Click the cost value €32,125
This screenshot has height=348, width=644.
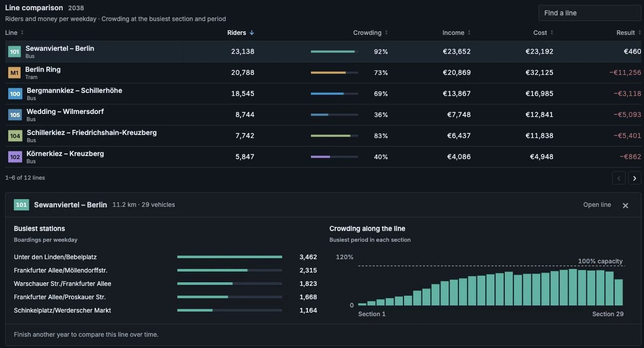click(539, 72)
